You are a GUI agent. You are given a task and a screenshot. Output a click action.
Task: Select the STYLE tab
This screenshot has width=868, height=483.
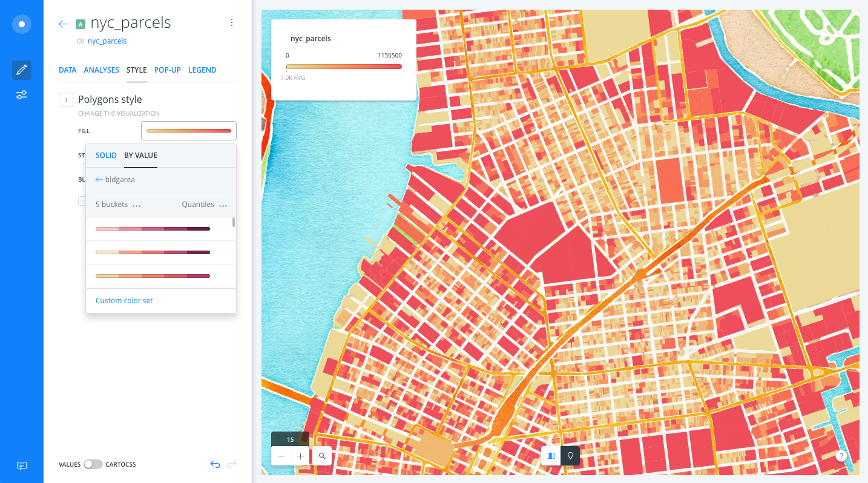point(137,70)
